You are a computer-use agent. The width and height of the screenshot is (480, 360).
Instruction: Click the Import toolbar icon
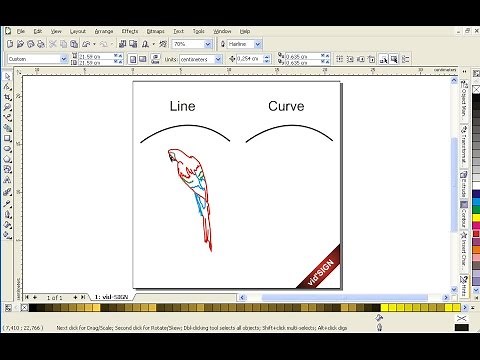tap(122, 44)
